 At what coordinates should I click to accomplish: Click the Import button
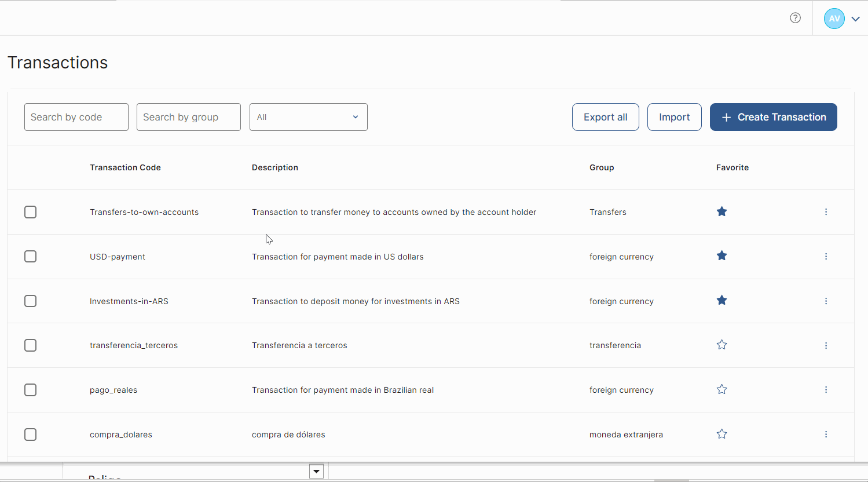[x=674, y=117]
